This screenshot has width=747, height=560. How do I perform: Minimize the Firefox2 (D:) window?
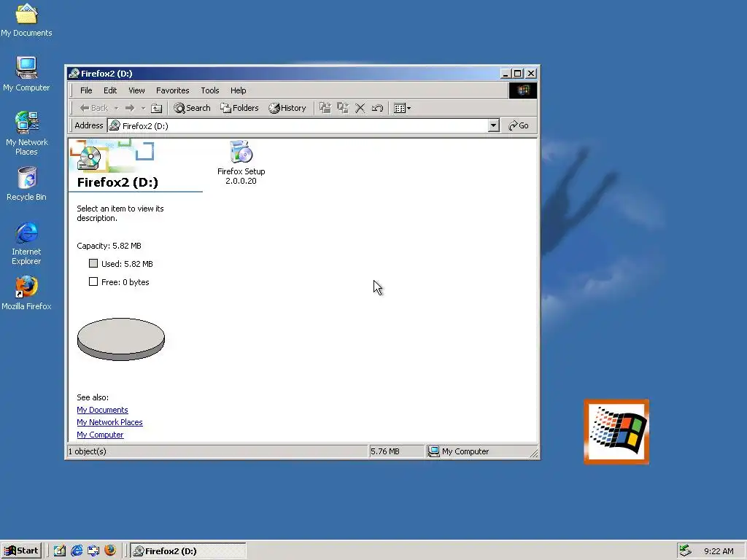(x=506, y=74)
